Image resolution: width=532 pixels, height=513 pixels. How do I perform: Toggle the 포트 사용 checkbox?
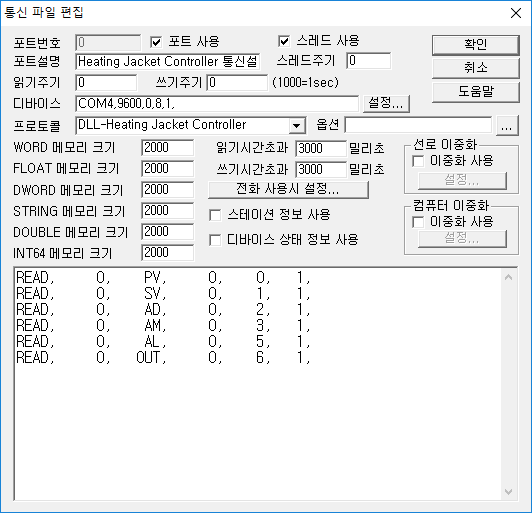(x=156, y=42)
